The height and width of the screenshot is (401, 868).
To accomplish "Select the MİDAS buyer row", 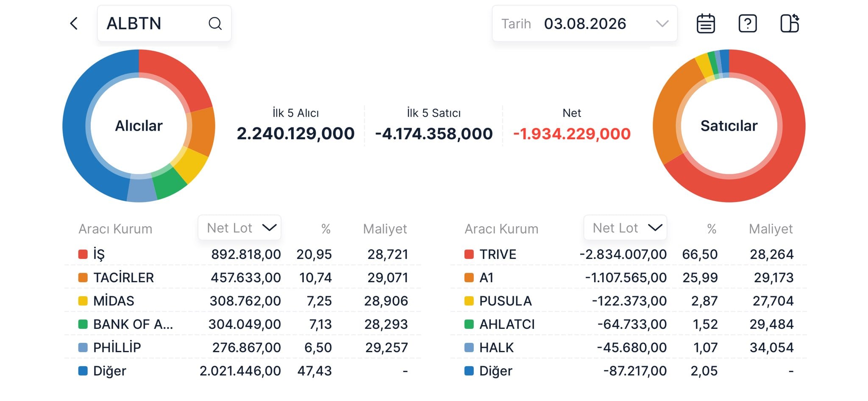I will (243, 301).
